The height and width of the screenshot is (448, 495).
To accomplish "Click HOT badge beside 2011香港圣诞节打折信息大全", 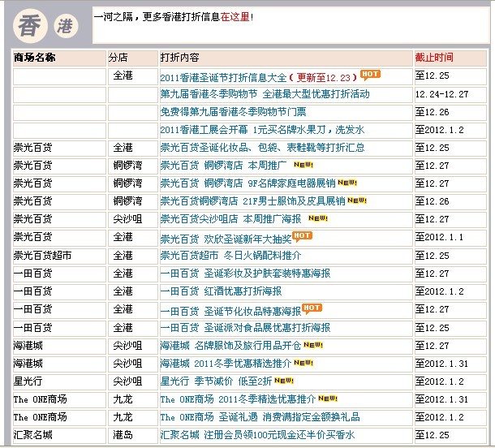I will 370,75.
